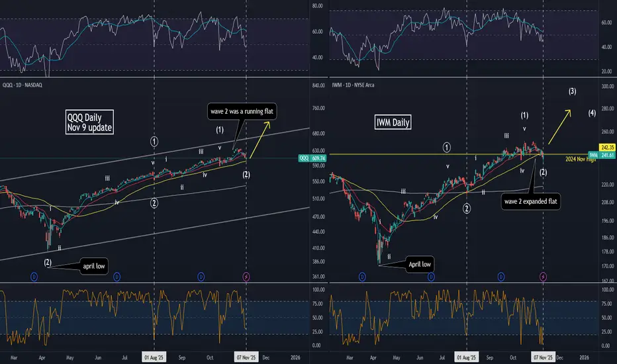Click the '01 Aug '25' date tag on QQQ axis

pyautogui.click(x=154, y=357)
